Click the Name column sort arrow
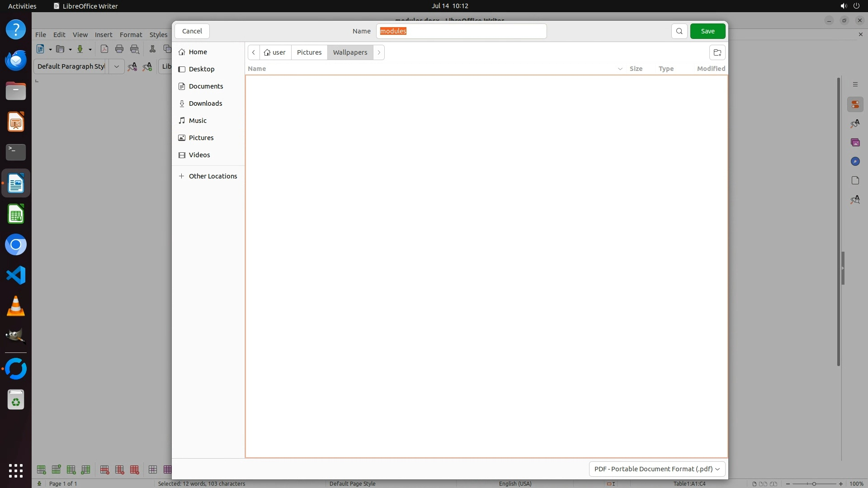Screen dimensions: 868x488 coord(620,69)
